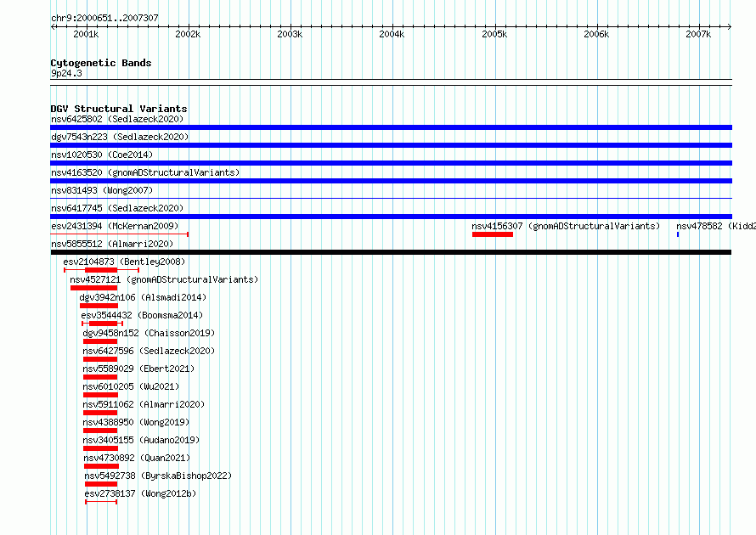Image resolution: width=756 pixels, height=535 pixels.
Task: Click red bar under nsv5589029
Action: pyautogui.click(x=100, y=377)
